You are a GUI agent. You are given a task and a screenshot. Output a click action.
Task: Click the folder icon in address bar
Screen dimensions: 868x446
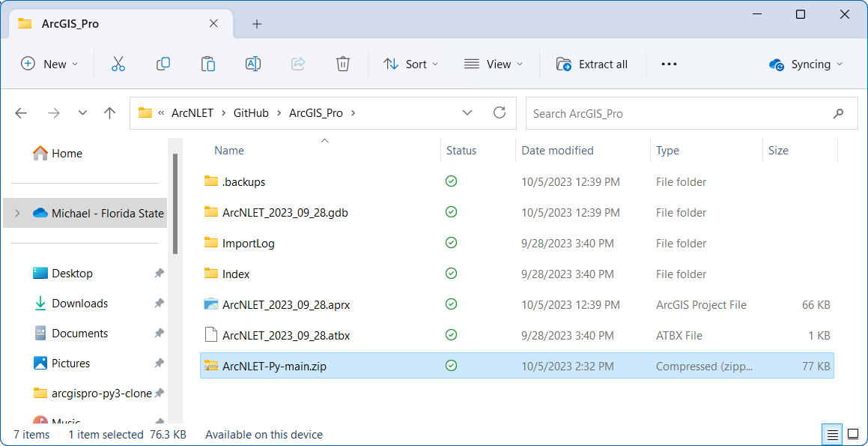(x=145, y=113)
